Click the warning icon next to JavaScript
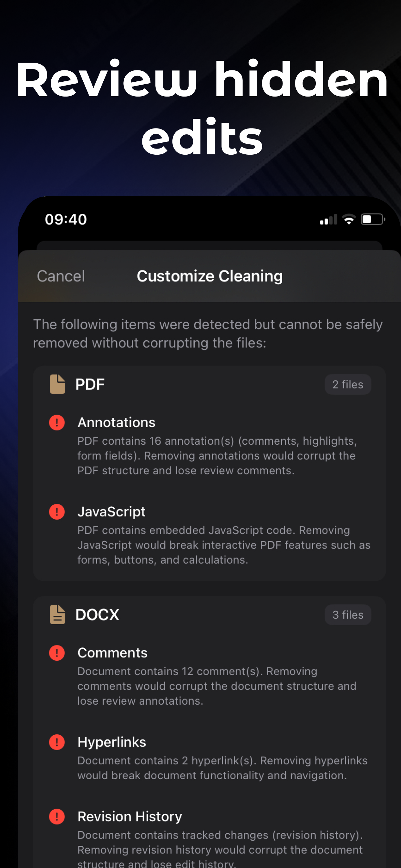401x868 pixels. [x=57, y=512]
